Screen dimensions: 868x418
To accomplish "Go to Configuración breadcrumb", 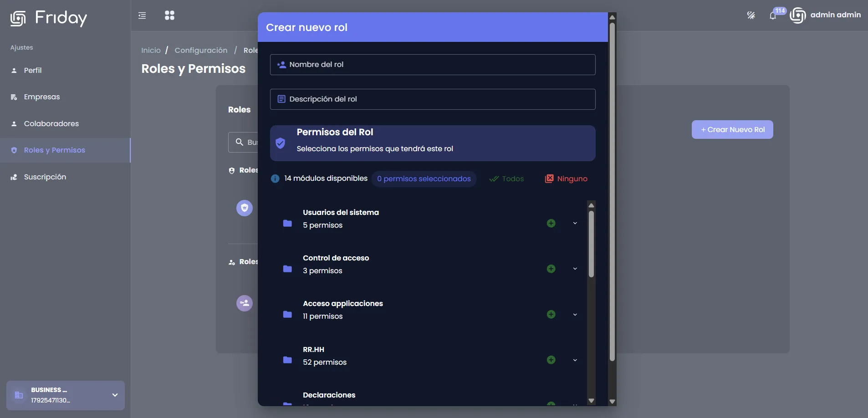I will [201, 50].
